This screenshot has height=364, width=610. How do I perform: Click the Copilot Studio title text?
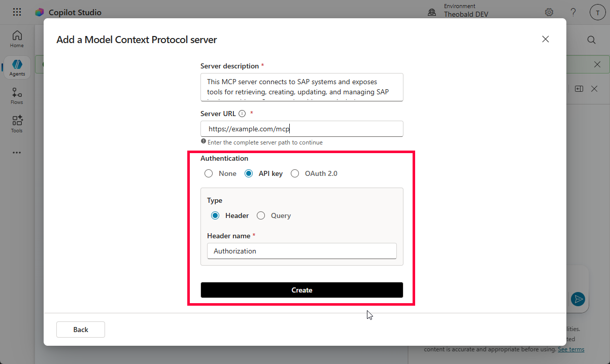(x=75, y=12)
